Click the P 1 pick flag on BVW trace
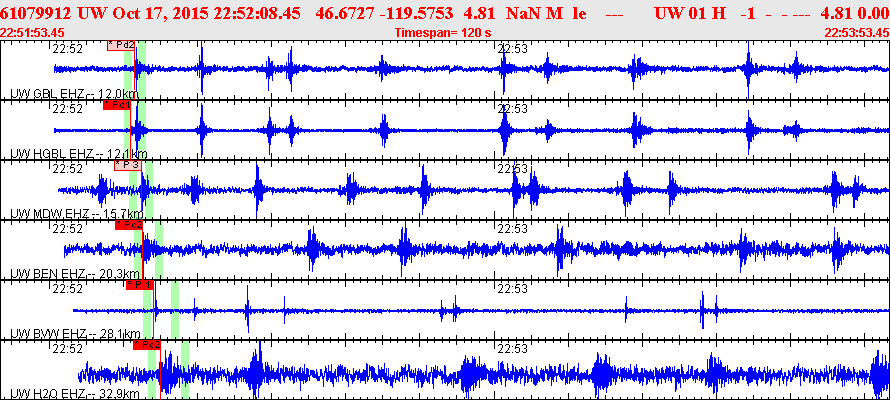Image resolution: width=890 pixels, height=400 pixels. 140,285
